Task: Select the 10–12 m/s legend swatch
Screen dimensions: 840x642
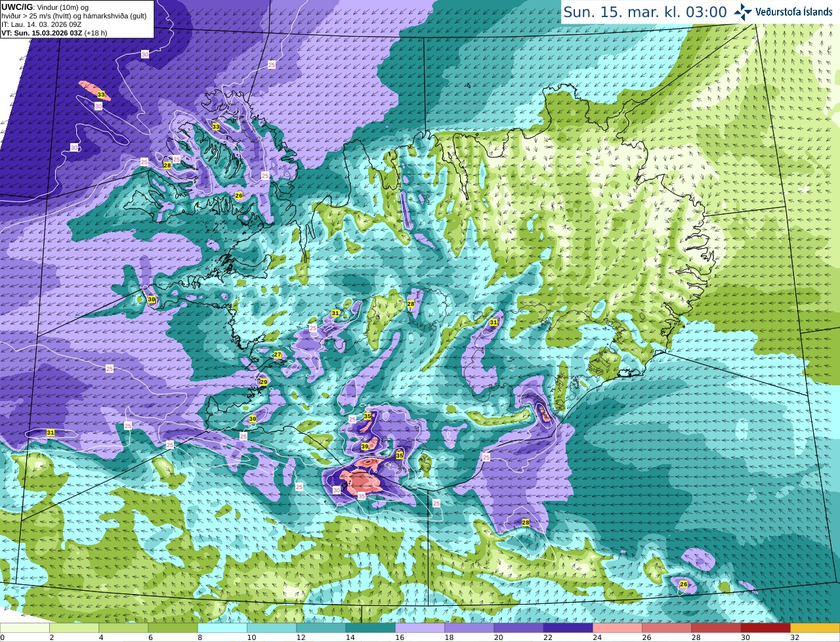Action: pos(272,628)
